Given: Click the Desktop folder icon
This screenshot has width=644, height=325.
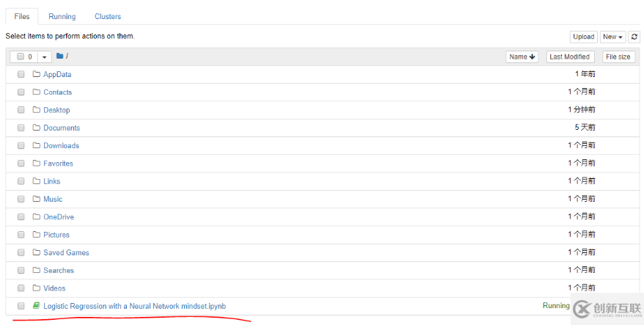Looking at the screenshot, I should (x=36, y=110).
